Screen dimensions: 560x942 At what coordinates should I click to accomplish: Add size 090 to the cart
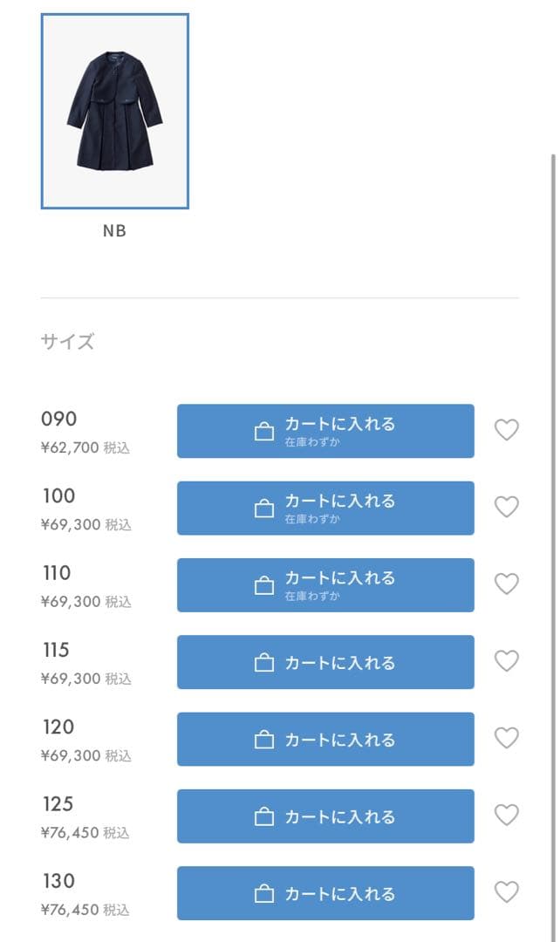click(x=325, y=430)
